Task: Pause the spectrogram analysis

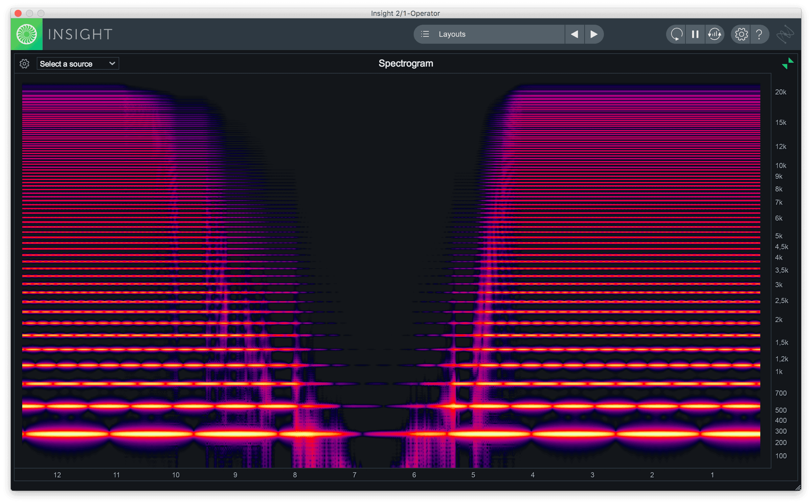Action: [x=695, y=34]
